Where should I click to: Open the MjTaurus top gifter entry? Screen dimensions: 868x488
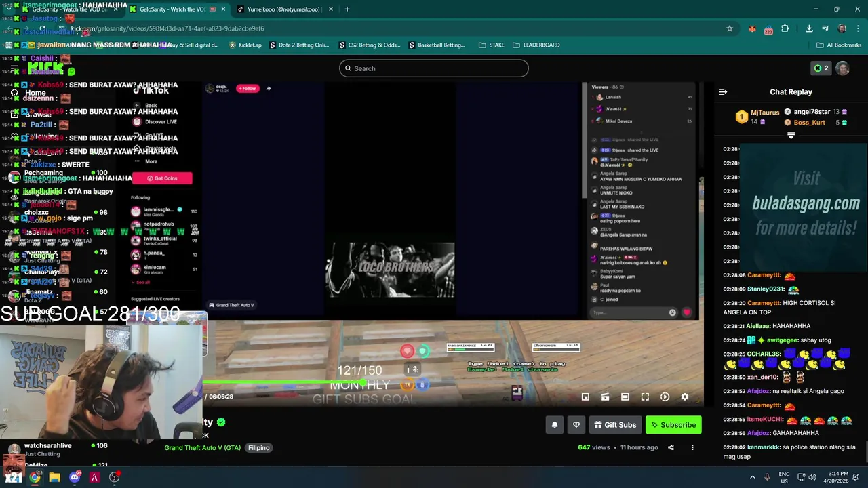[758, 117]
